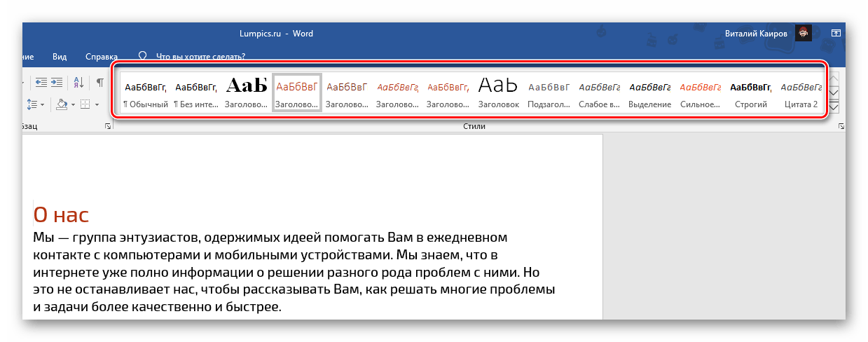Open the Вид ribbon tab

pyautogui.click(x=60, y=56)
